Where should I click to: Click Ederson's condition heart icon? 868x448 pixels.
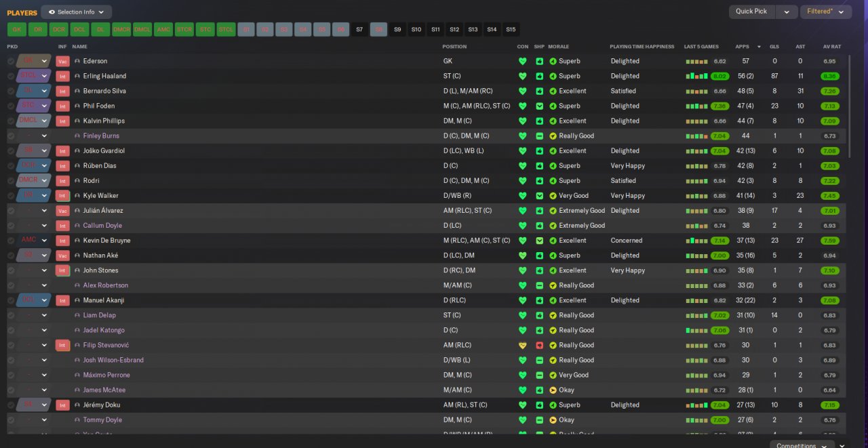coord(522,61)
